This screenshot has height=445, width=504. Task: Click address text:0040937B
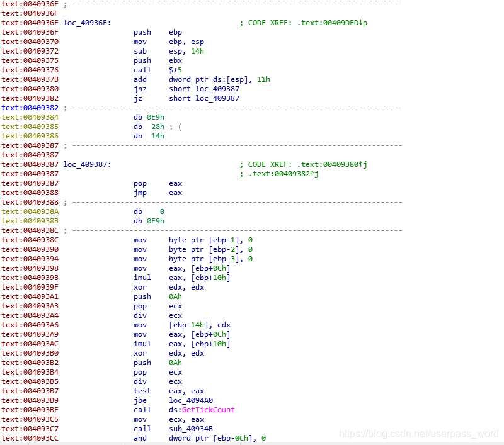click(30, 79)
